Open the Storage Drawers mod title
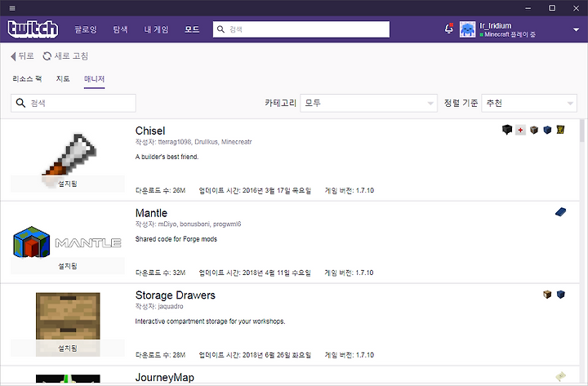Screen dimensions: 588x386 175,295
